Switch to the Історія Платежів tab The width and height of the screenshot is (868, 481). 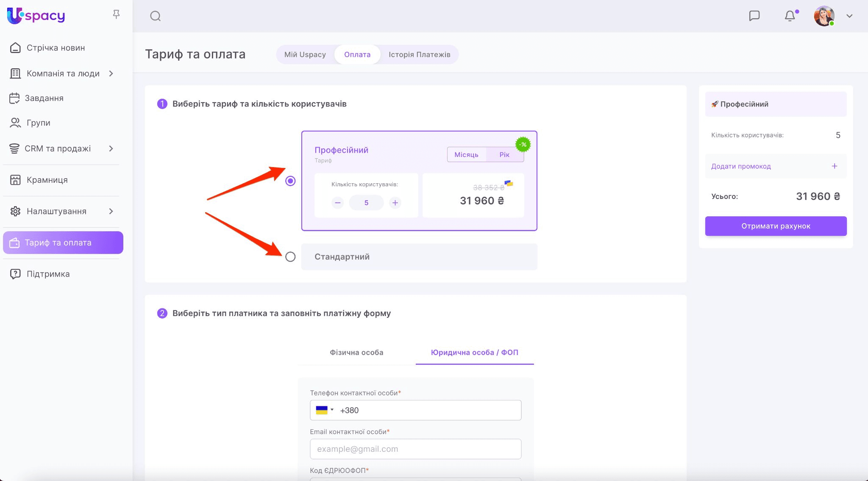pos(419,55)
